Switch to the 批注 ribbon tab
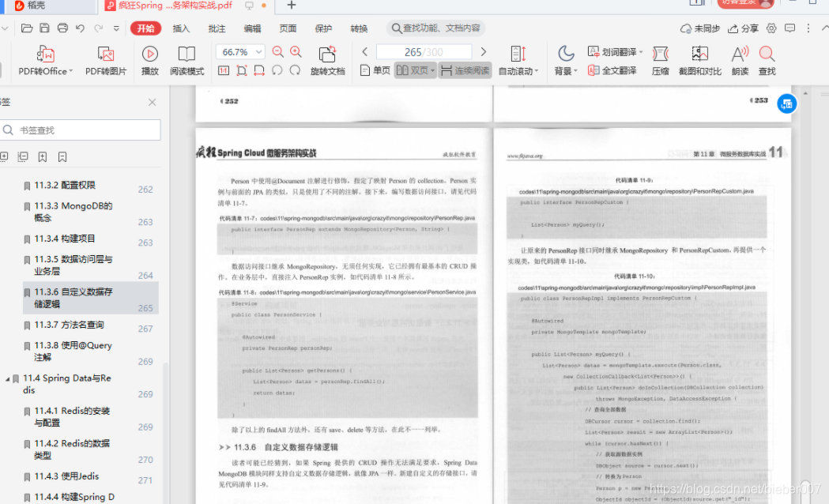The height and width of the screenshot is (504, 829). (217, 28)
